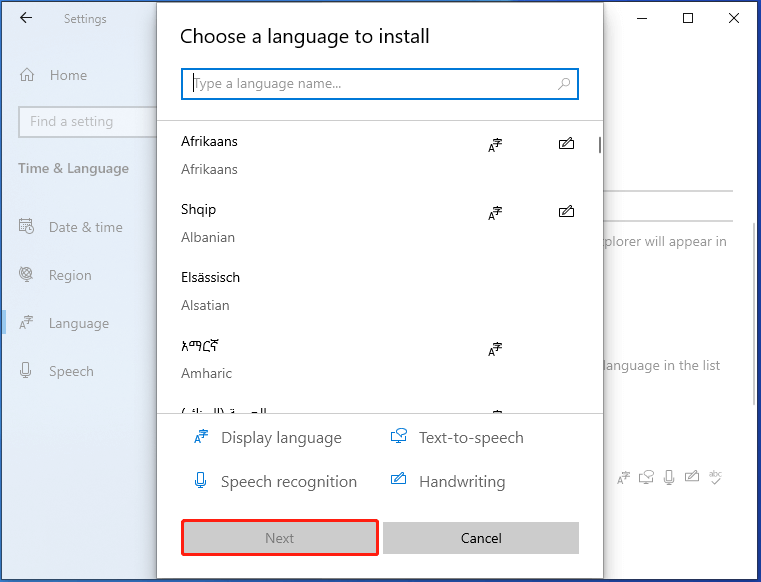
Task: Click Text-to-speech legend icon
Action: 399,436
